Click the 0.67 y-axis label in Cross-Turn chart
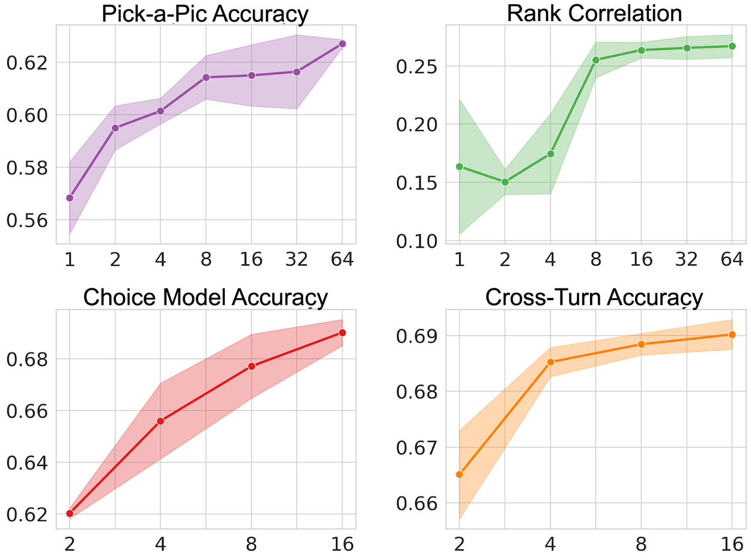 click(x=416, y=448)
